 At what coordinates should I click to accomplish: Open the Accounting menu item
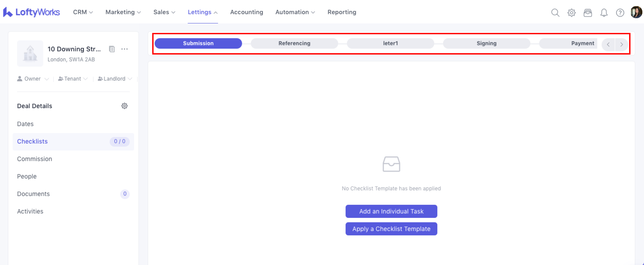click(247, 12)
